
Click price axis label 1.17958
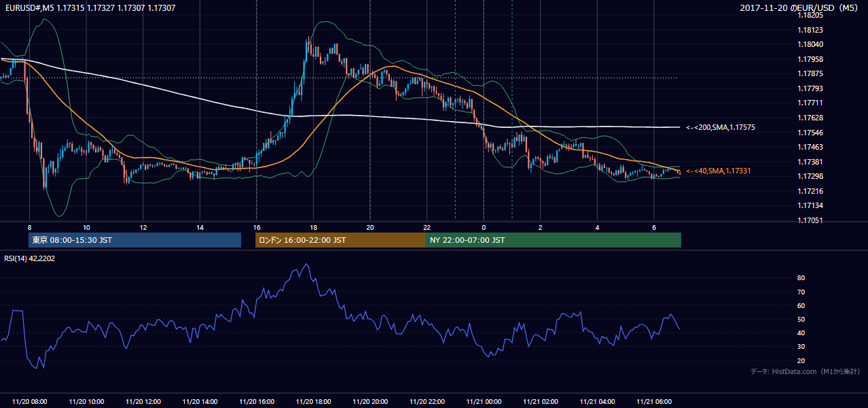click(810, 59)
